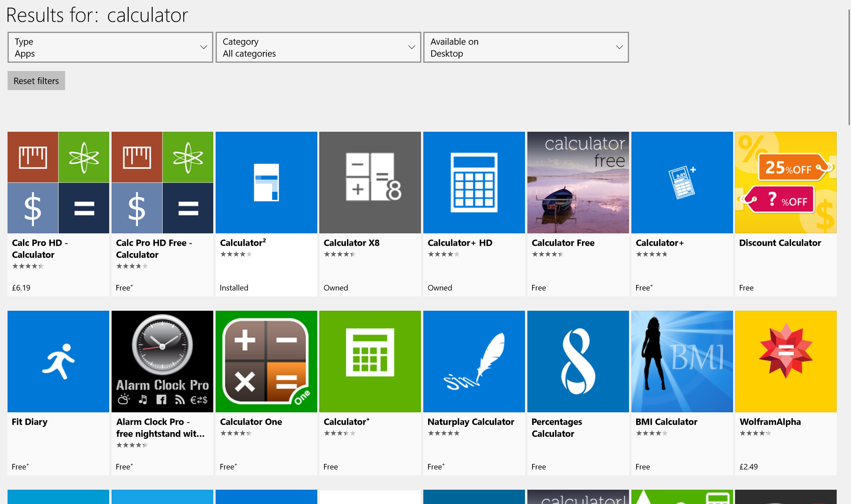Screen dimensions: 851x504
Task: Open the Calculator X8 app tile icon
Action: pyautogui.click(x=370, y=182)
